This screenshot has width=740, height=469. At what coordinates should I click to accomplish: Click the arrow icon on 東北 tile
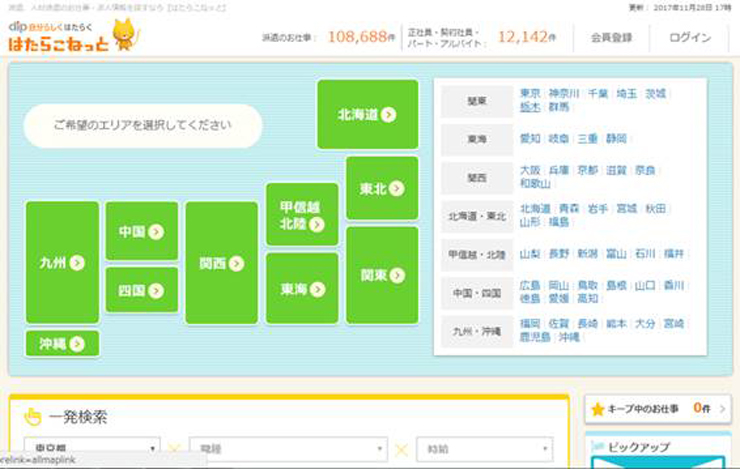point(397,188)
